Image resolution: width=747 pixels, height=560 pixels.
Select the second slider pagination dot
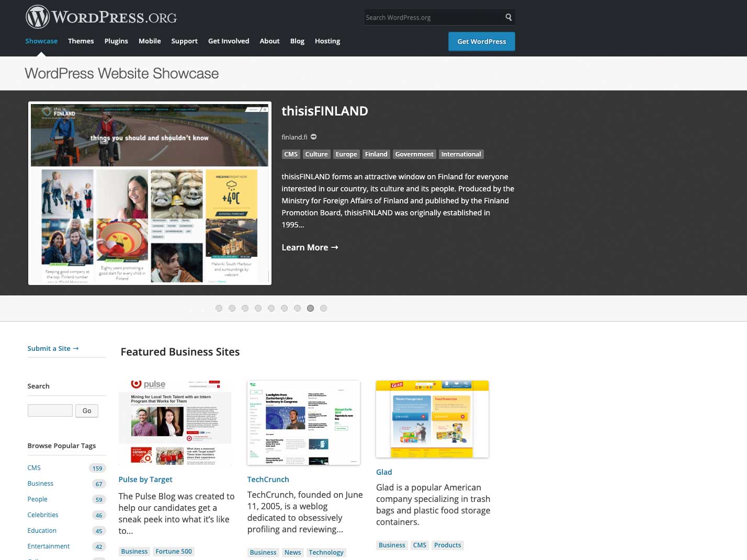(x=232, y=308)
